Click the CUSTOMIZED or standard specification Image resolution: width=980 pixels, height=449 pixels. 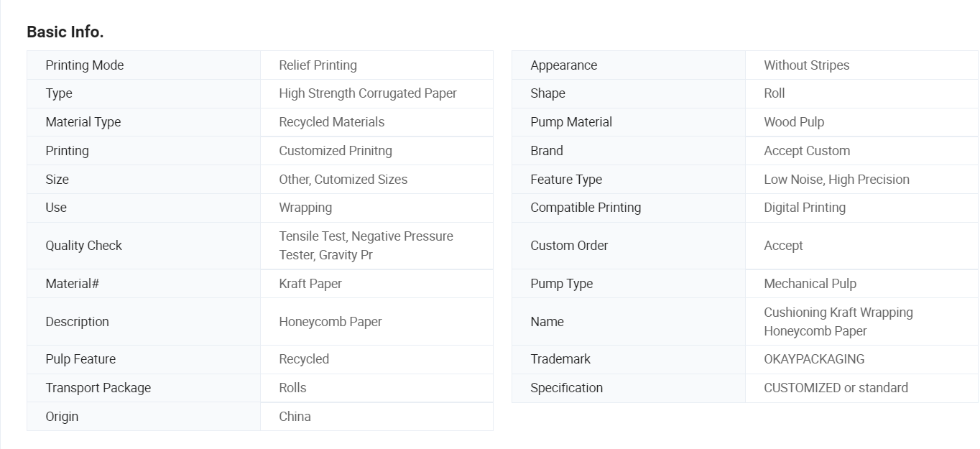[836, 388]
